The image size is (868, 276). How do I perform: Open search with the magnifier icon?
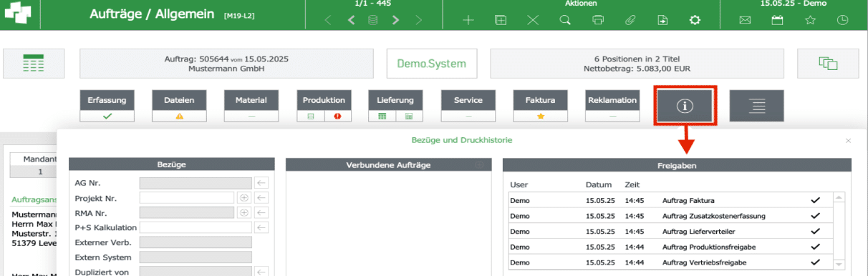click(x=565, y=20)
